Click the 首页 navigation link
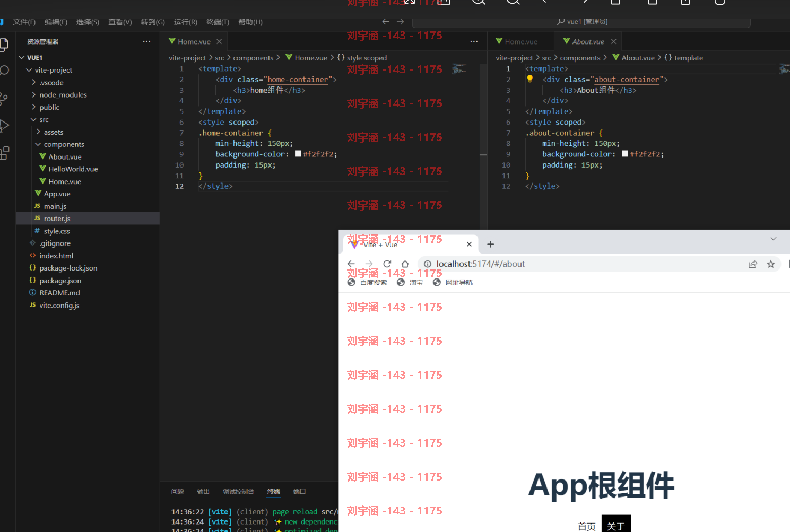The width and height of the screenshot is (790, 532). point(587,526)
